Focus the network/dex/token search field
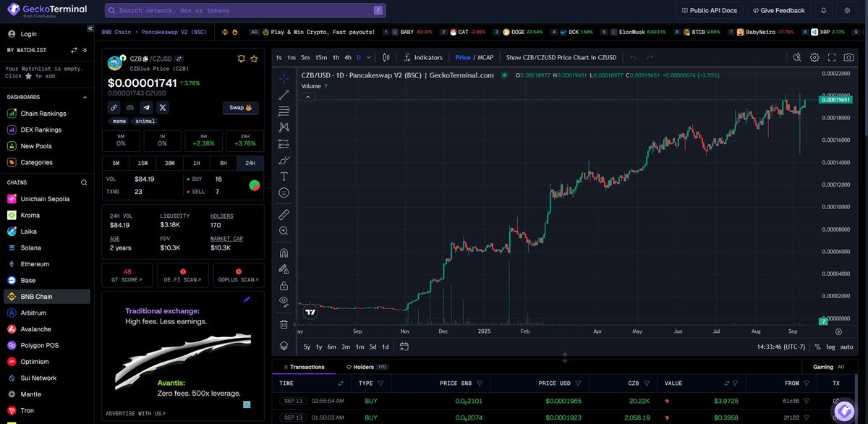 (245, 10)
